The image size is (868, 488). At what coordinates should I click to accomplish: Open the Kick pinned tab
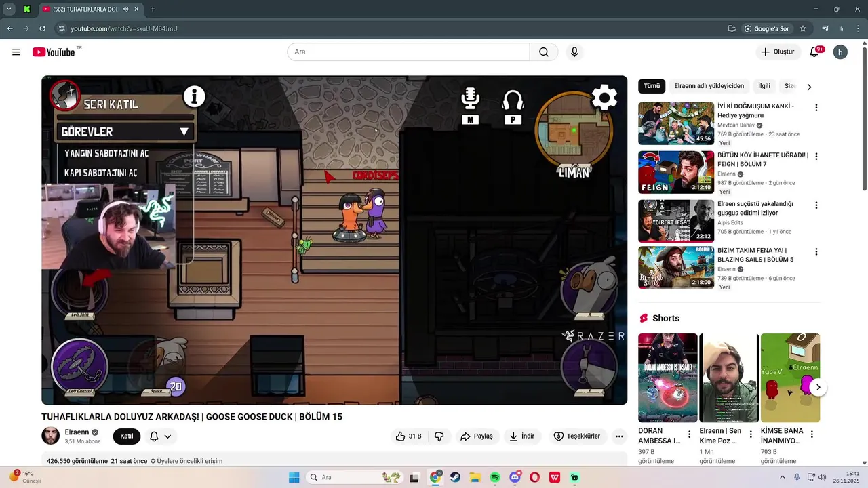pos(26,9)
